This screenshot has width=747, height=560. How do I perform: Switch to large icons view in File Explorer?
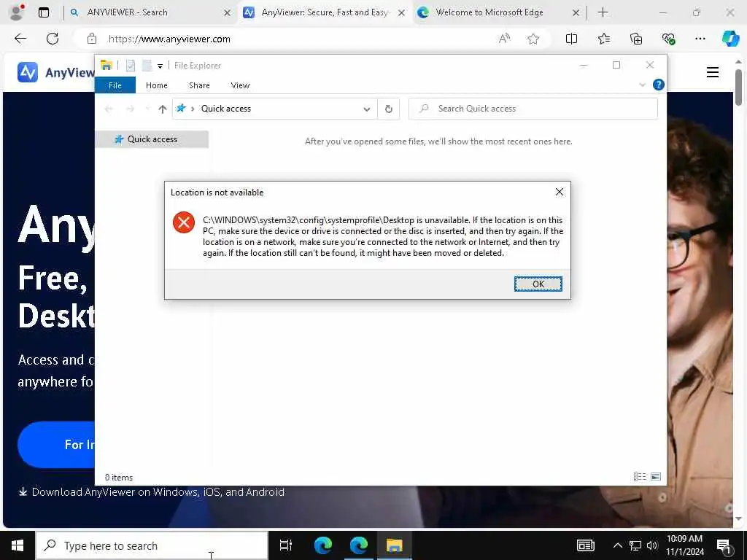click(656, 476)
